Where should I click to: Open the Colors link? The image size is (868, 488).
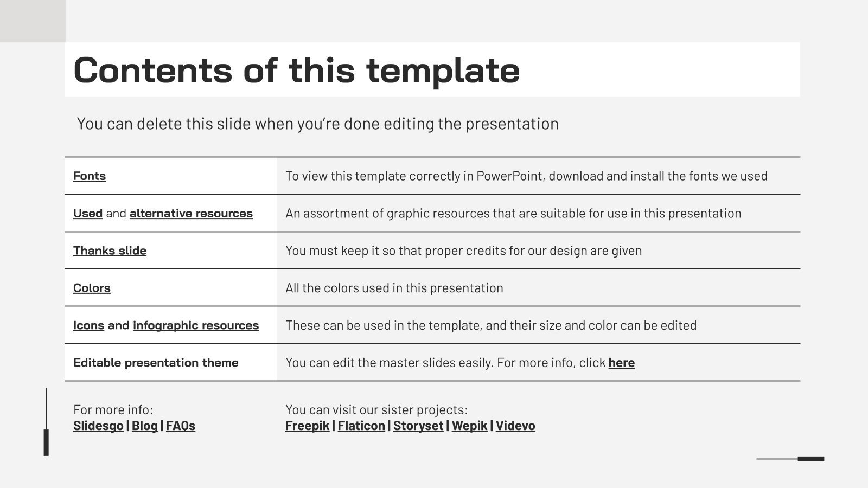[92, 288]
